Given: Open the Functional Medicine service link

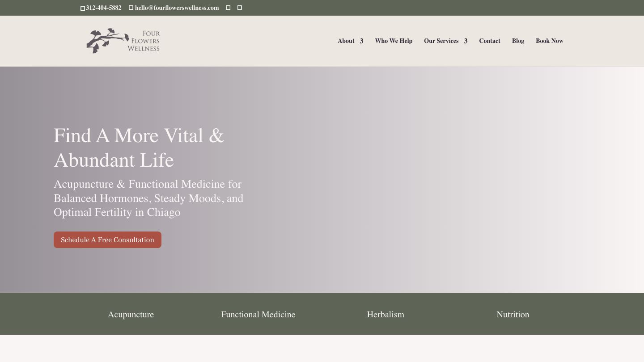Looking at the screenshot, I should [258, 315].
